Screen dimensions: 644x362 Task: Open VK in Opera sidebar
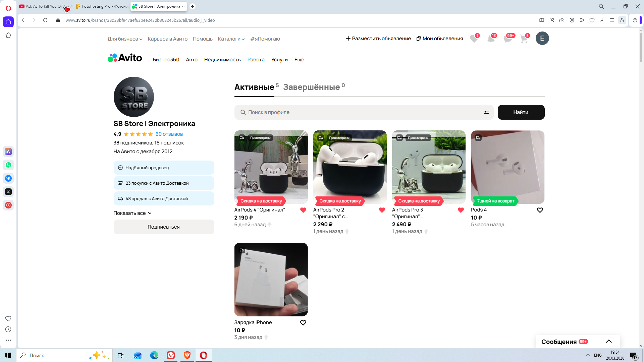(8, 178)
